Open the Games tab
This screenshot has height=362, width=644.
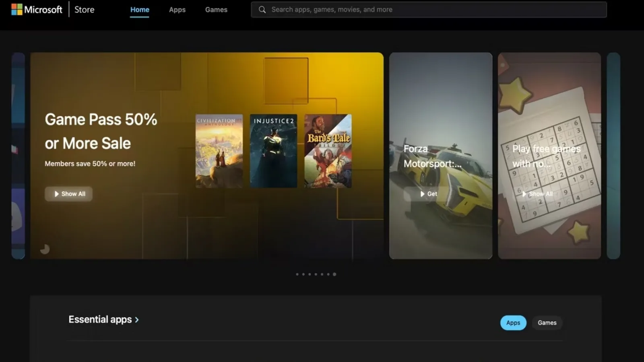pos(216,10)
